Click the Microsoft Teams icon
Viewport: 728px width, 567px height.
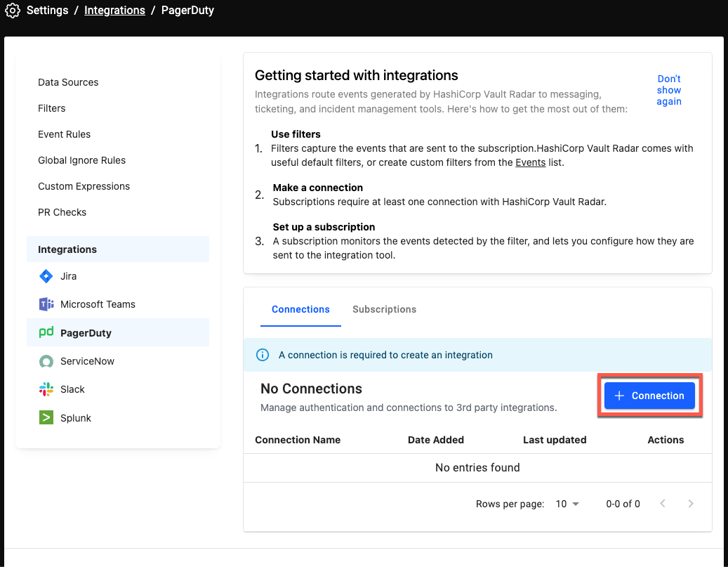(46, 304)
